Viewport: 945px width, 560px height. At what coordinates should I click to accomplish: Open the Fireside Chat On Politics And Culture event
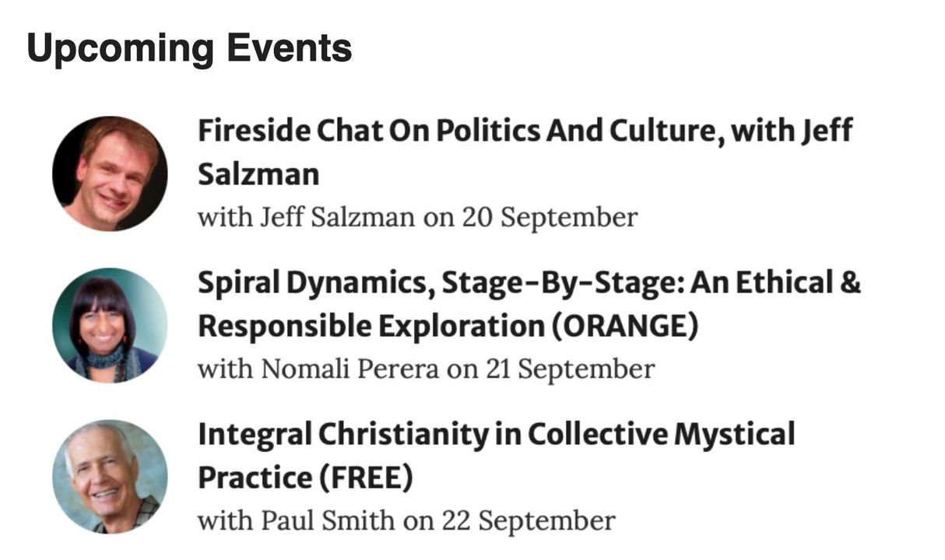pos(525,152)
